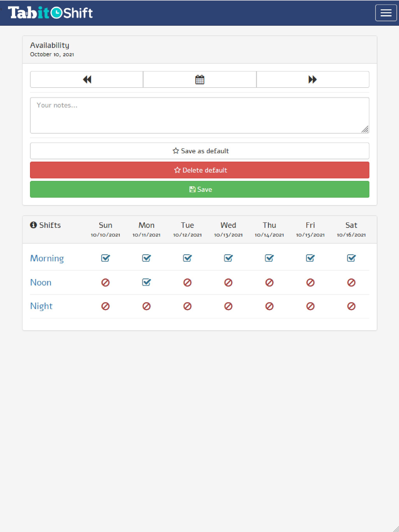This screenshot has height=532, width=399.
Task: Click the Tabit Shift logo
Action: [50, 12]
